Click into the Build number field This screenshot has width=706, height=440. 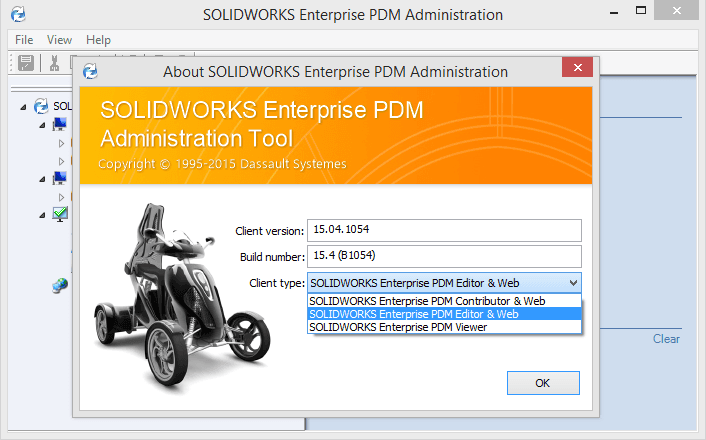point(444,256)
